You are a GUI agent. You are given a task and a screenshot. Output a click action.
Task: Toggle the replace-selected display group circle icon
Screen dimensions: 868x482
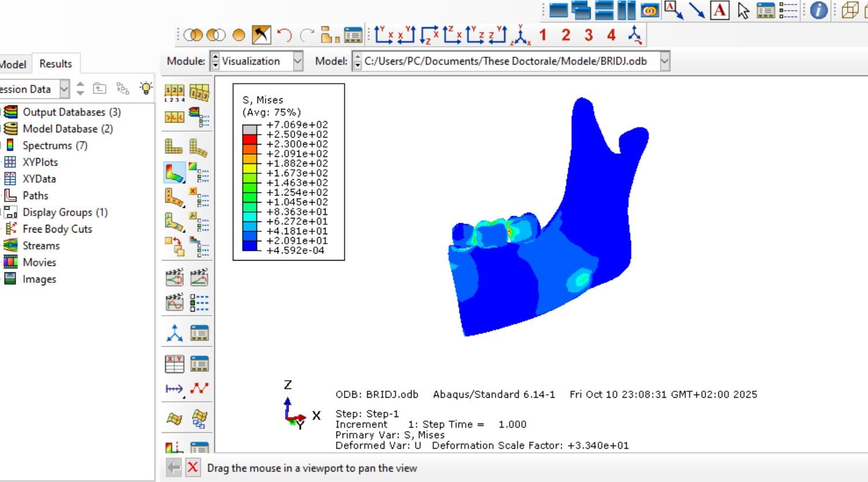point(239,36)
